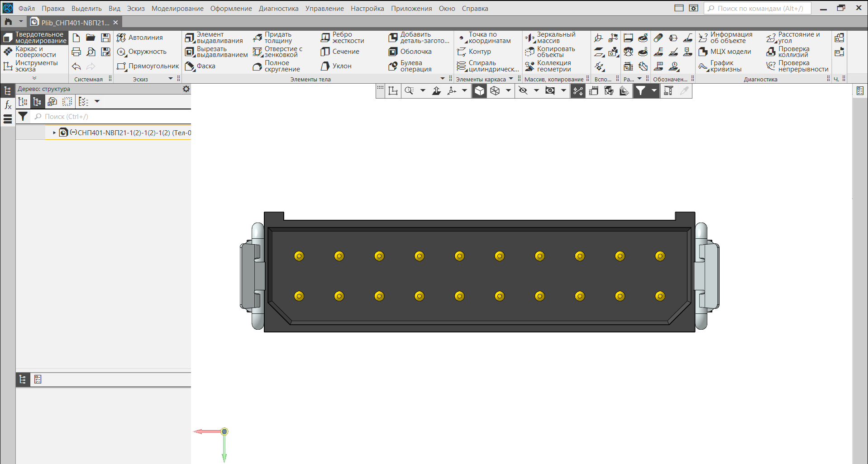The width and height of the screenshot is (868, 464).
Task: Toggle the selection filter funnel in view toolbar
Action: tap(640, 91)
